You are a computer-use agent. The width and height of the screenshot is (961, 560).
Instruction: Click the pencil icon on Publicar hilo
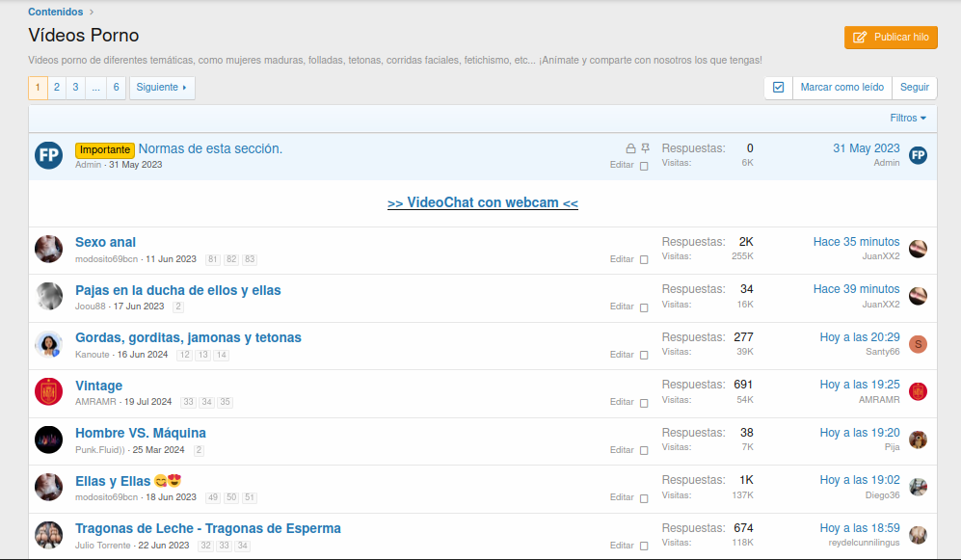(x=860, y=38)
